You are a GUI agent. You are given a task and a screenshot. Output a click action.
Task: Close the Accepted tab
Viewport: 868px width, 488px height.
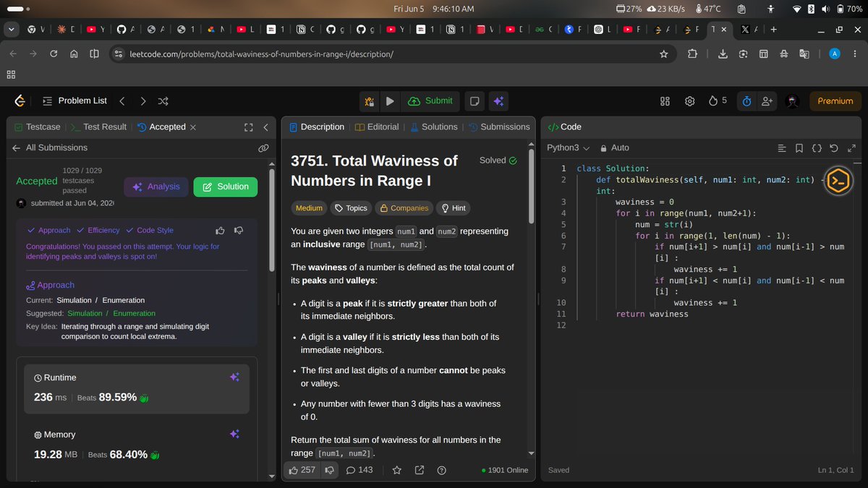click(193, 127)
